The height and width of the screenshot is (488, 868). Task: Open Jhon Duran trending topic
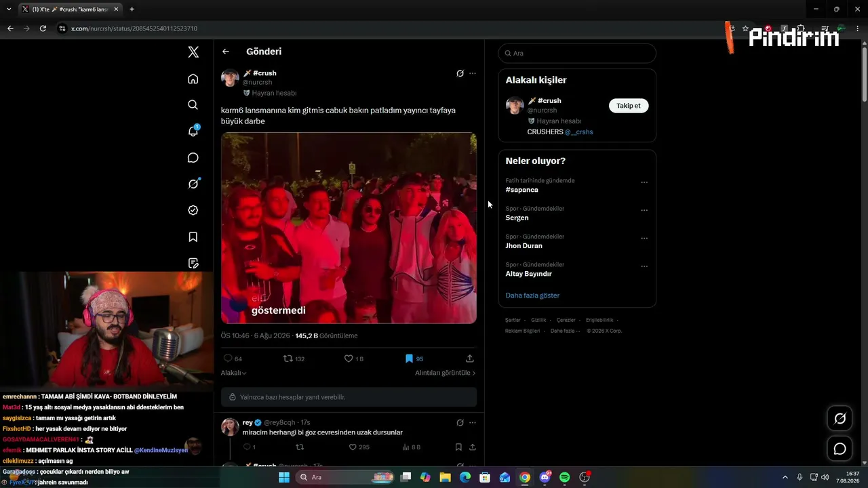[524, 246]
